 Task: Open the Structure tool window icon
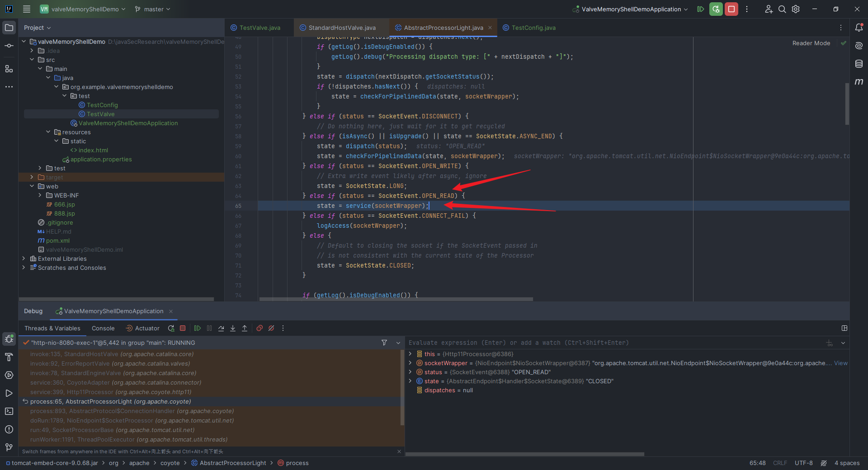point(9,69)
